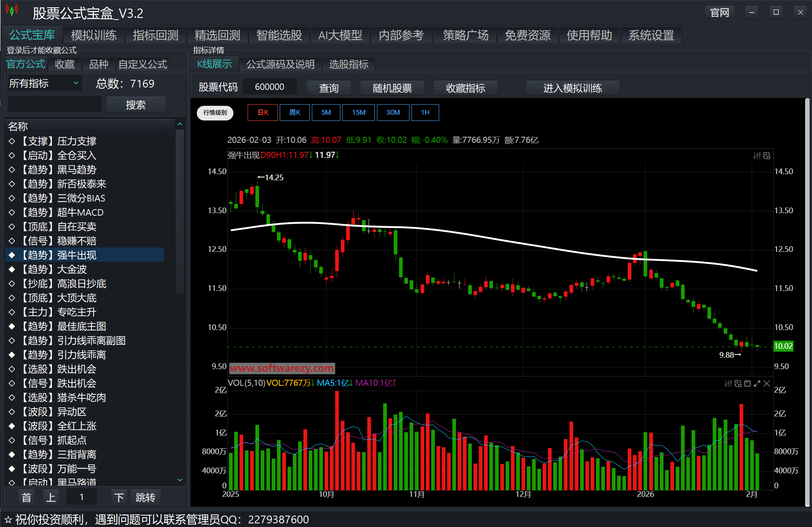Image resolution: width=812 pixels, height=527 pixels.
Task: Open the AI大模型 menu item
Action: [340, 35]
